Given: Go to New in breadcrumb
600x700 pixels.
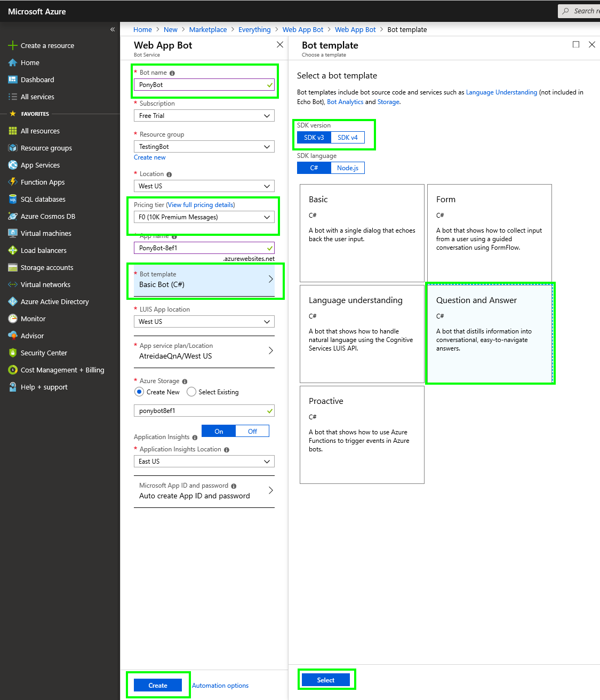Looking at the screenshot, I should (x=171, y=29).
